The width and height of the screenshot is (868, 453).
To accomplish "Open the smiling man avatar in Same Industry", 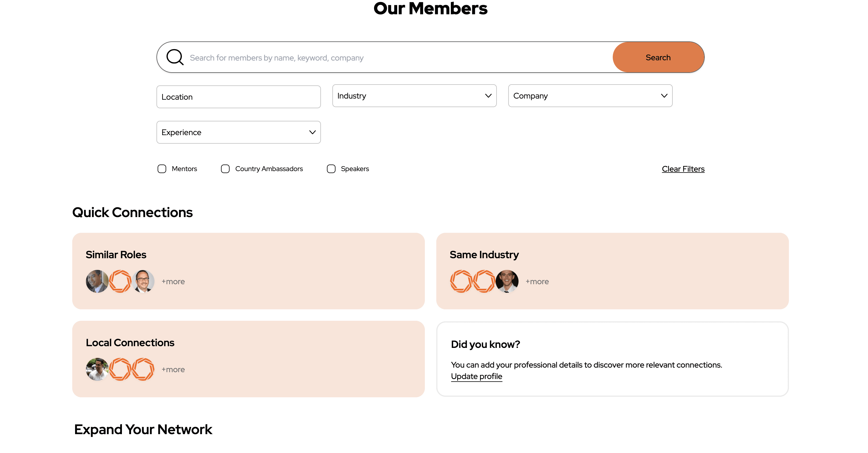I will click(x=507, y=281).
